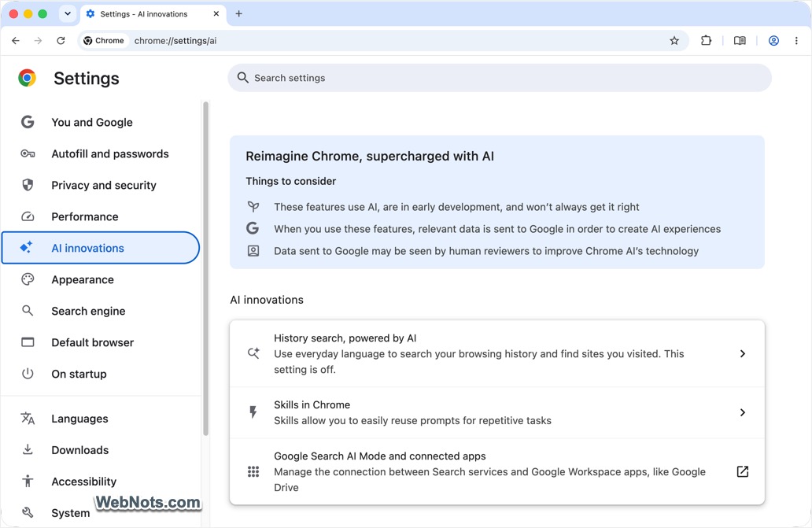Click the forward navigation arrow
Image resolution: width=812 pixels, height=528 pixels.
(x=38, y=40)
